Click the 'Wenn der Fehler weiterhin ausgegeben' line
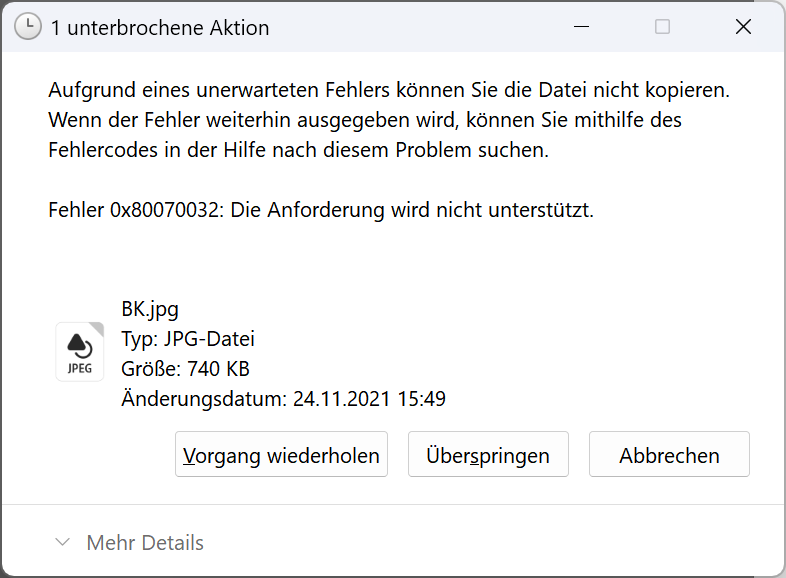Screen dimensions: 786x578 coord(364,121)
